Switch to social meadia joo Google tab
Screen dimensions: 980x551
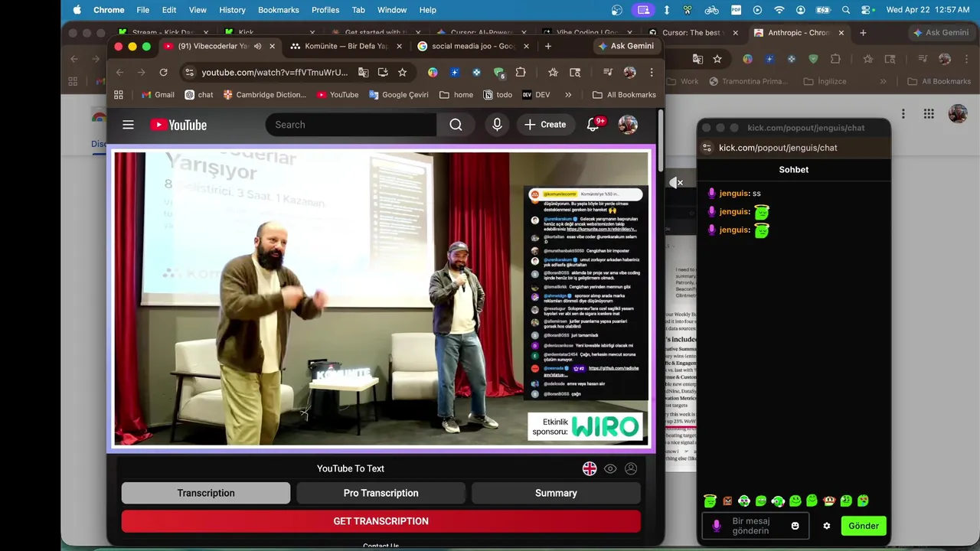[x=472, y=46]
